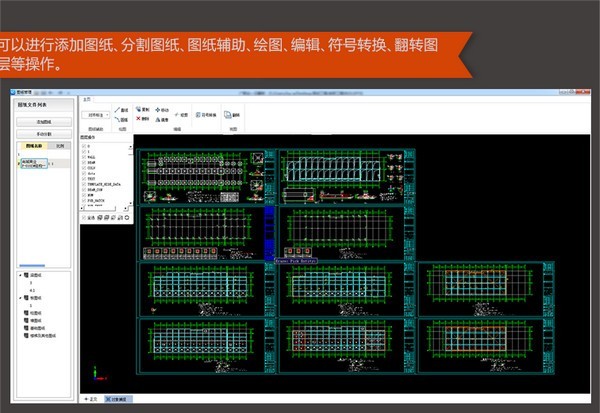The width and height of the screenshot is (600, 413).
Task: Click the red X delete (删除) icon
Action: (140, 118)
